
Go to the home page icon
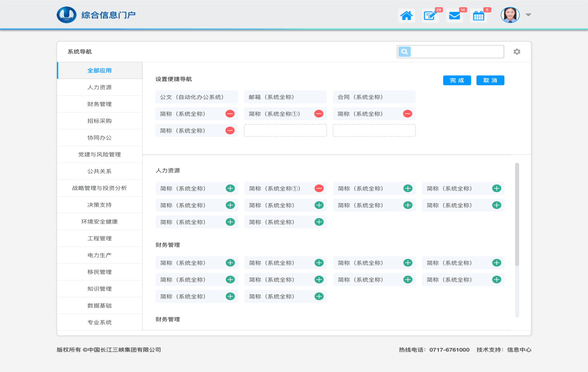406,16
